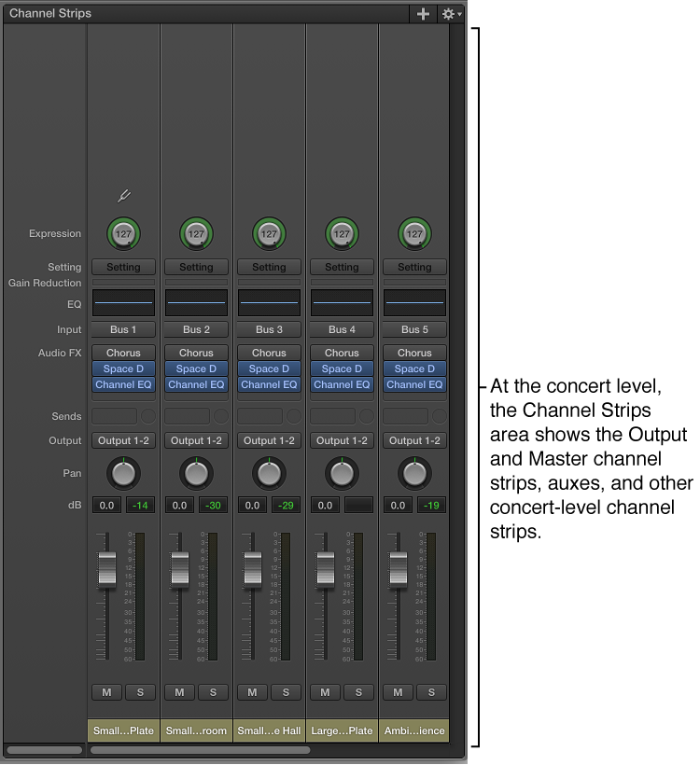Click the round send knob on Bus 4 strip
Viewport: 700px width, 765px height.
pyautogui.click(x=366, y=416)
